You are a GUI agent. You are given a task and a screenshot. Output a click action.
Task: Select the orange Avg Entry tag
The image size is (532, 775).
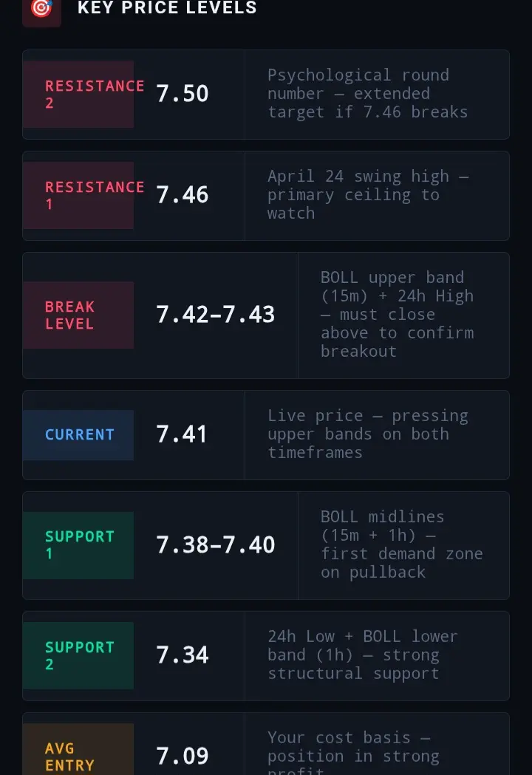(78, 749)
